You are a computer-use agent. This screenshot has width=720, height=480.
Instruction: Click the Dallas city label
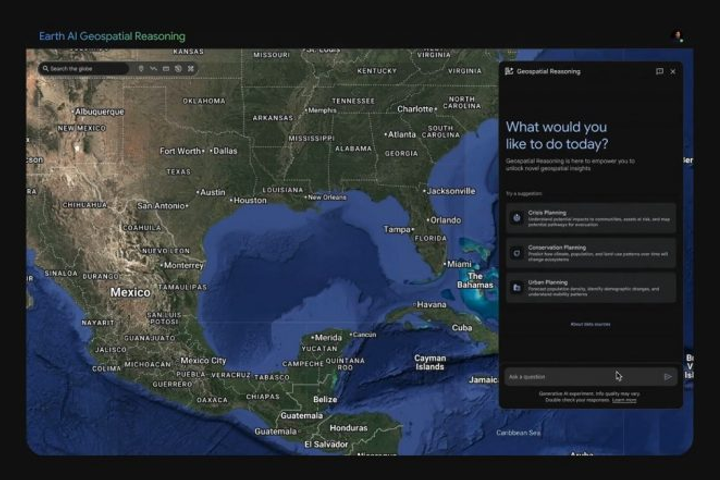tap(224, 151)
